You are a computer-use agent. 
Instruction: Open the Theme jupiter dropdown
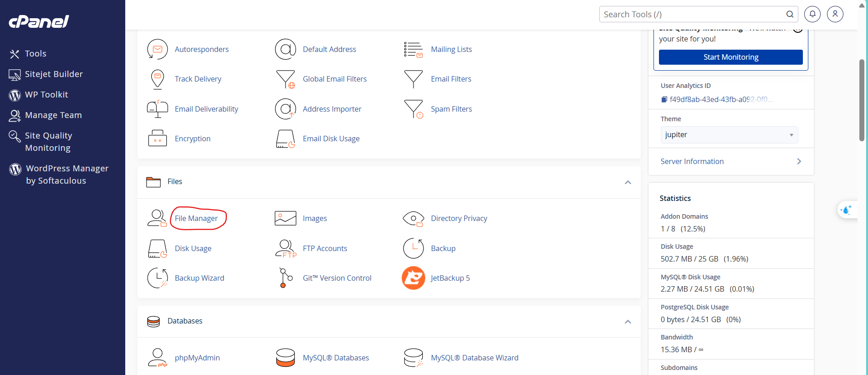click(729, 135)
